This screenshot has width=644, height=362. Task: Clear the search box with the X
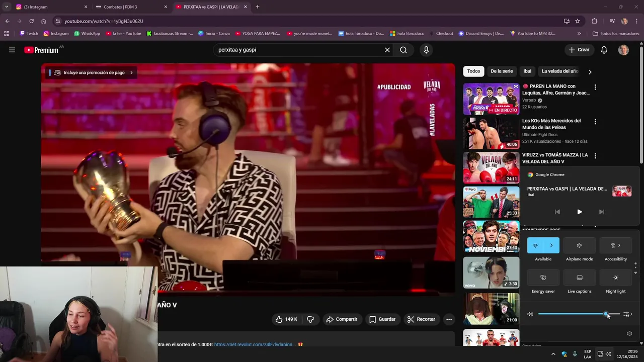(x=387, y=50)
